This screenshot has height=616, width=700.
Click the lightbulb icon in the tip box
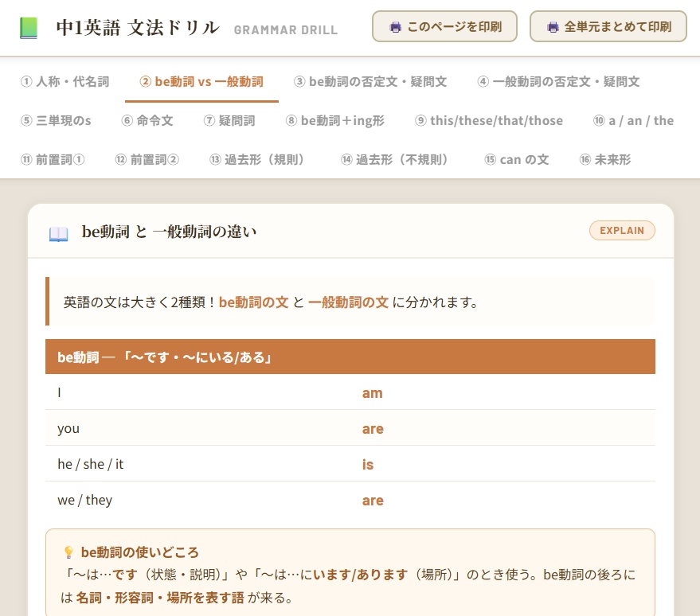click(x=68, y=552)
